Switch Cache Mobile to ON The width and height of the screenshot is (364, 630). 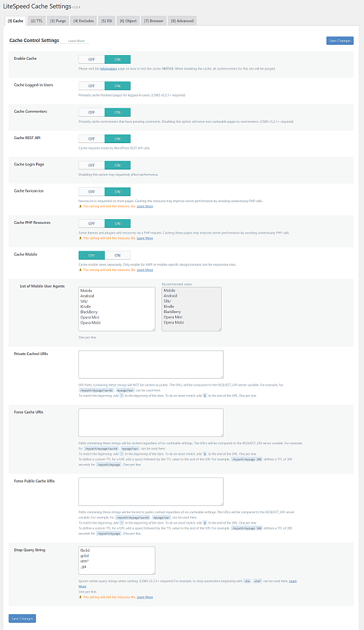coord(117,255)
